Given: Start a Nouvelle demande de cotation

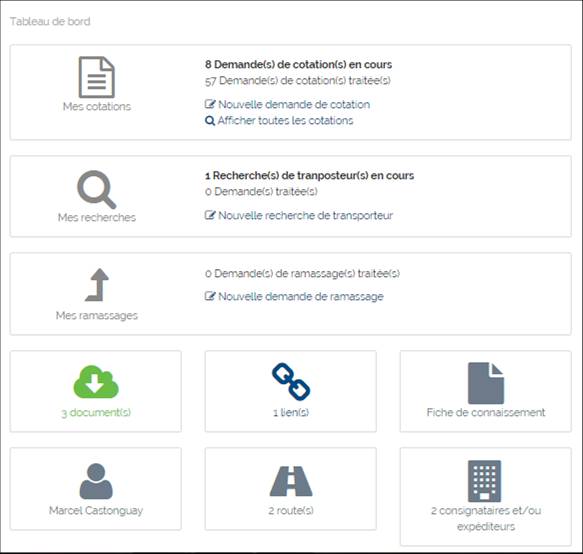Looking at the screenshot, I should (x=294, y=104).
